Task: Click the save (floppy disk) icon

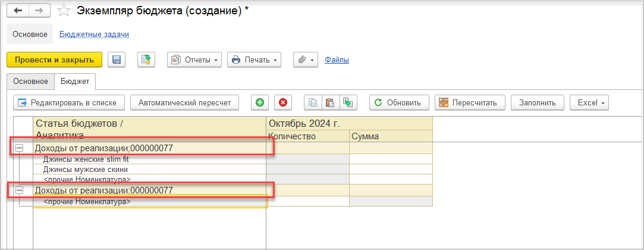Action: [x=117, y=60]
